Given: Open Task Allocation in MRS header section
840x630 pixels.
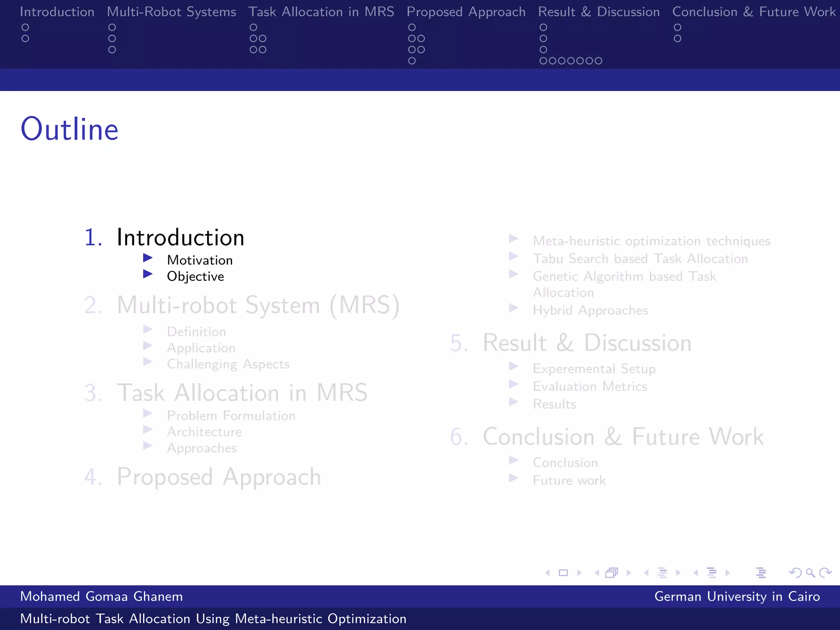Looking at the screenshot, I should pos(321,12).
